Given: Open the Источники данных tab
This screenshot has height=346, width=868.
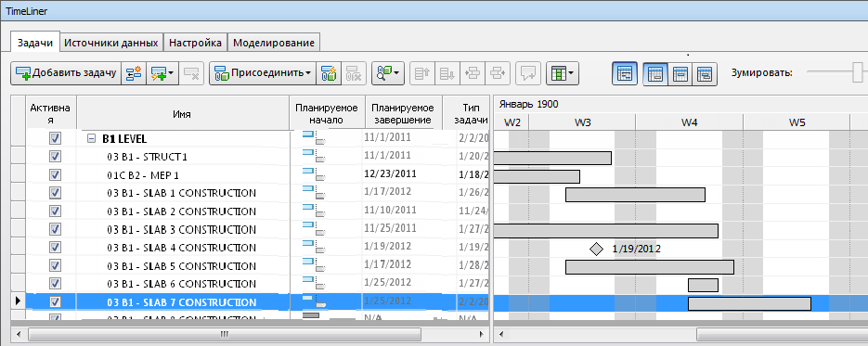Looking at the screenshot, I should [x=111, y=43].
